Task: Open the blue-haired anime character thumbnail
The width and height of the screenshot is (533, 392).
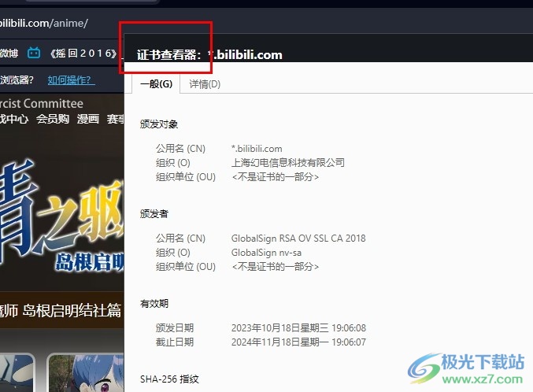Action: pyautogui.click(x=85, y=372)
